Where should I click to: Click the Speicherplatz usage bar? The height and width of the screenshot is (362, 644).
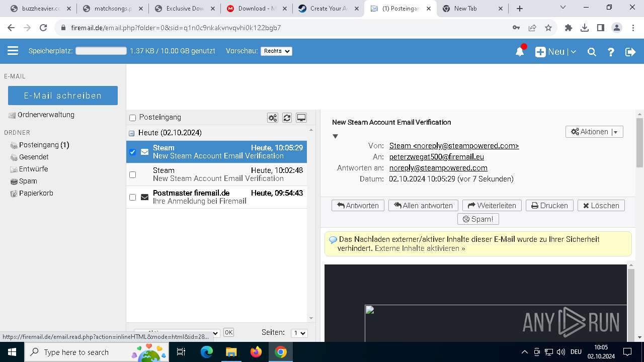[101, 51]
